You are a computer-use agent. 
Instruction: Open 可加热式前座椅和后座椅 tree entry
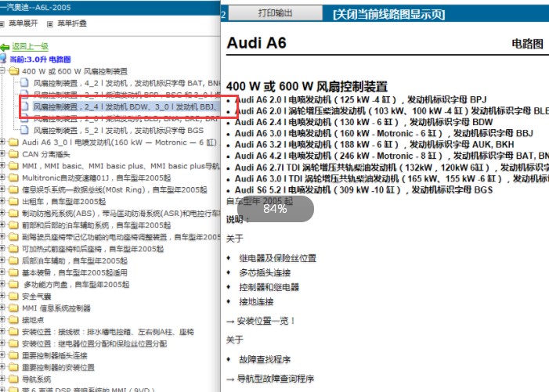[x=92, y=249]
